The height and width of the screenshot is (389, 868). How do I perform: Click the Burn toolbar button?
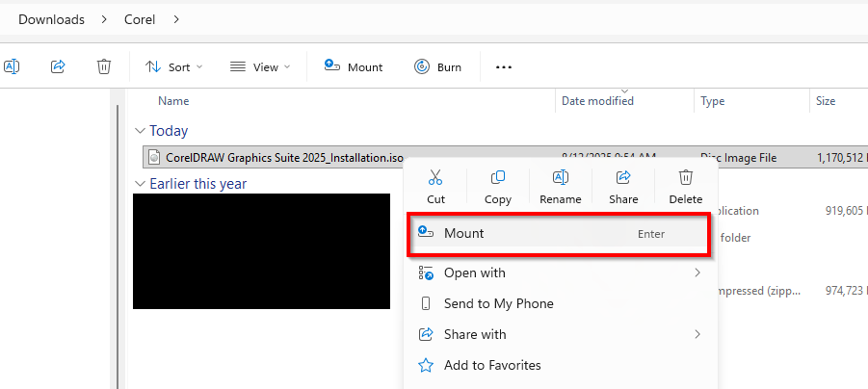(x=437, y=67)
